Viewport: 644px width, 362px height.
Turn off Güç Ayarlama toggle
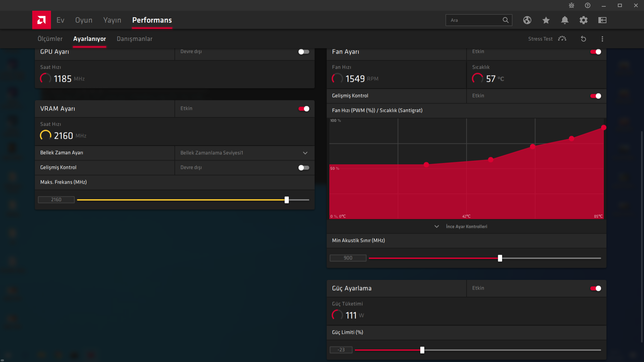point(595,288)
